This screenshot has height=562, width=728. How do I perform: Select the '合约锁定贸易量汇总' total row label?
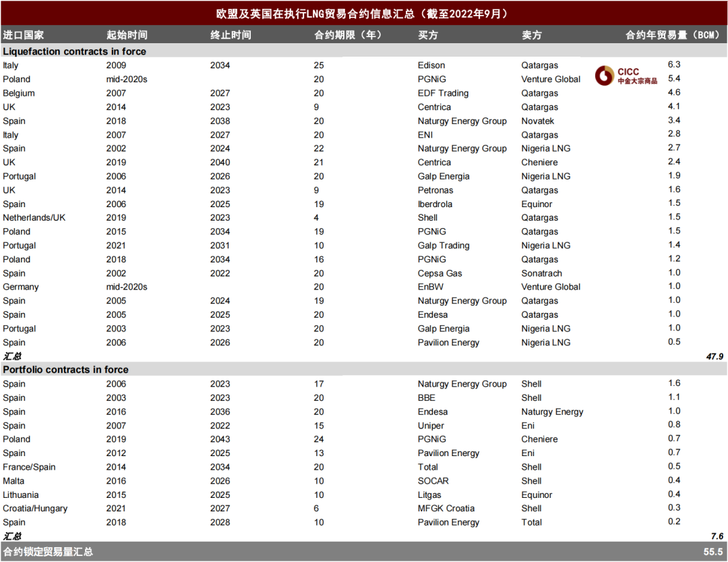[48, 552]
